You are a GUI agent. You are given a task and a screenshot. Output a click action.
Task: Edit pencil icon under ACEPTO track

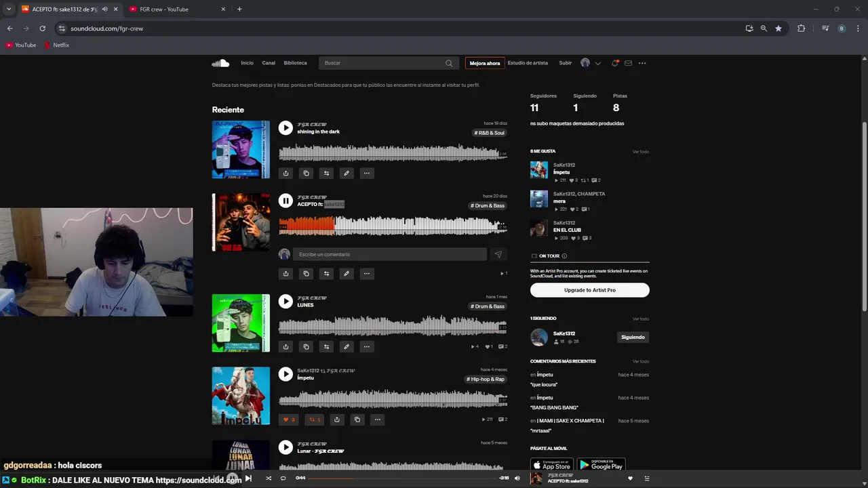(x=347, y=274)
